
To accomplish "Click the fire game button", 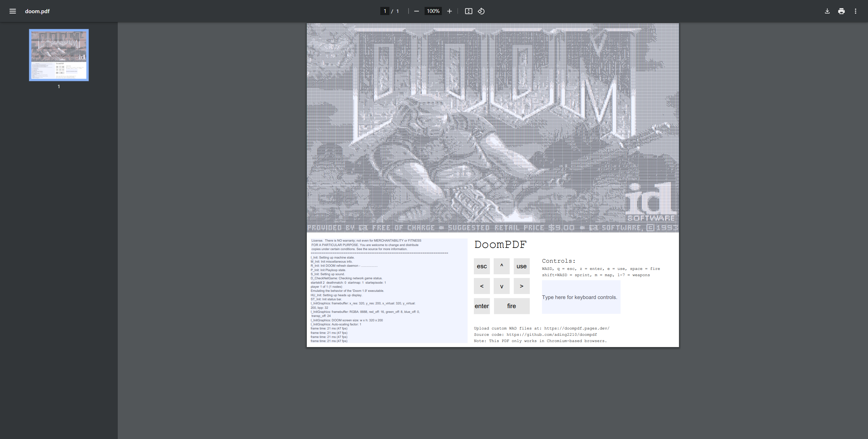I will (512, 306).
